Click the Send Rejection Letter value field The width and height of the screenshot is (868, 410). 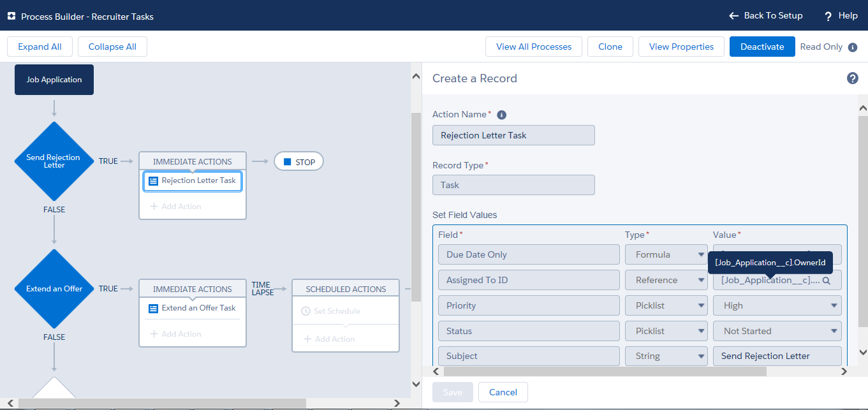click(777, 356)
